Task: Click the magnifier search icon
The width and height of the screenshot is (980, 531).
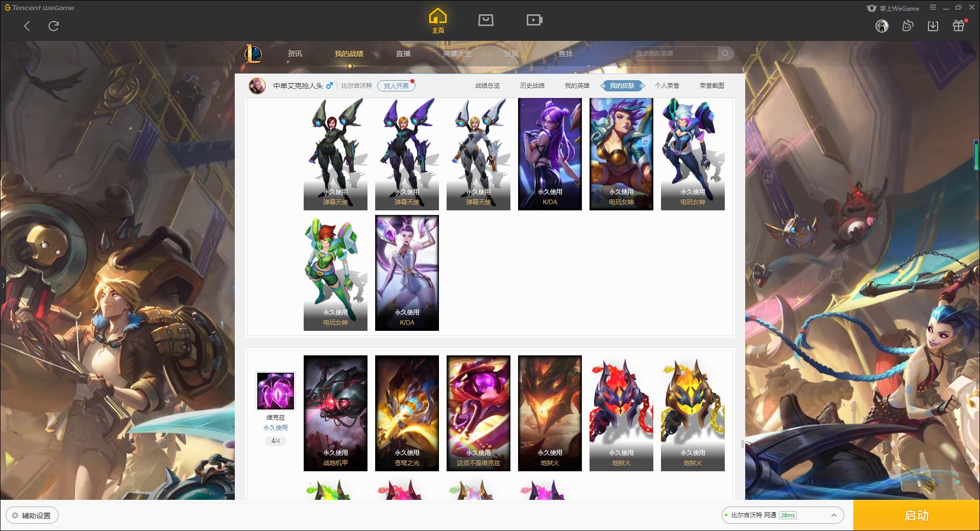Action: coord(725,54)
